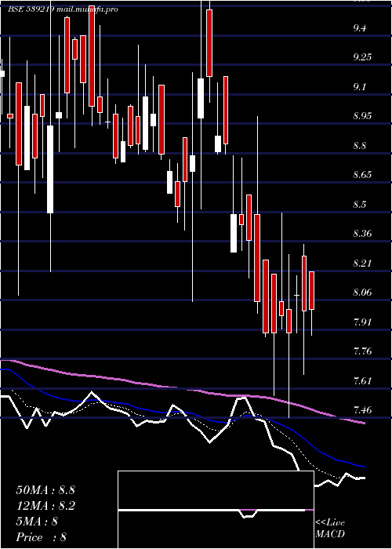Click the 8.5 price axis label

[359, 204]
